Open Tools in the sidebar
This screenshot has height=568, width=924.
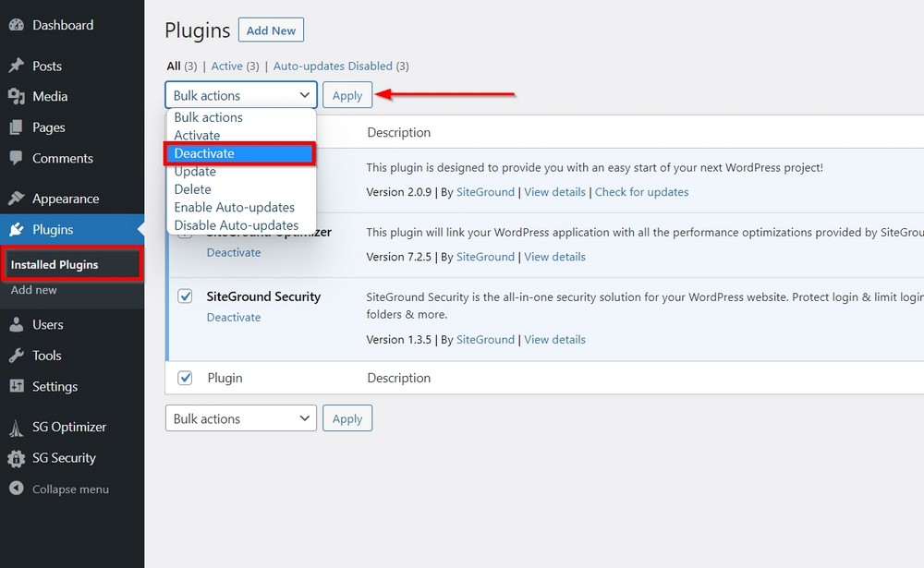tap(47, 356)
